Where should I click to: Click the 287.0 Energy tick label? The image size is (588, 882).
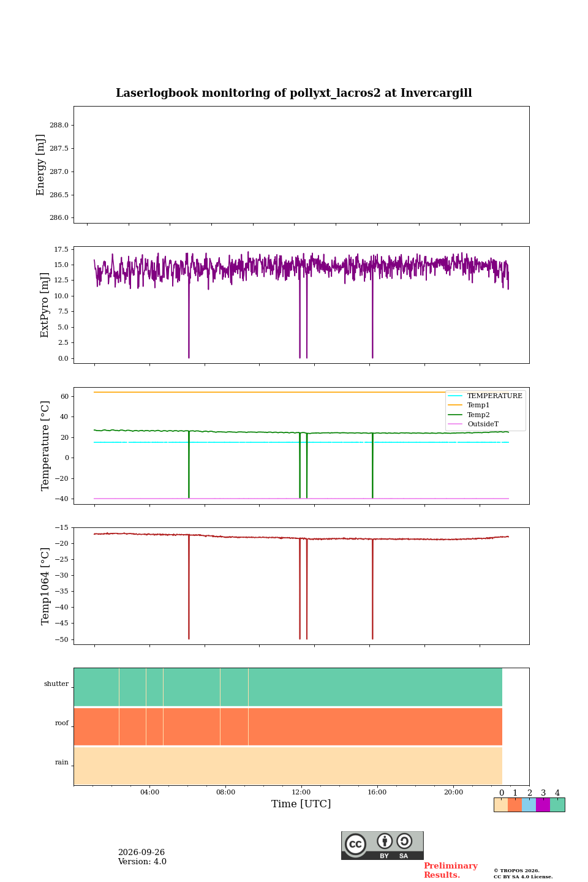click(x=59, y=171)
